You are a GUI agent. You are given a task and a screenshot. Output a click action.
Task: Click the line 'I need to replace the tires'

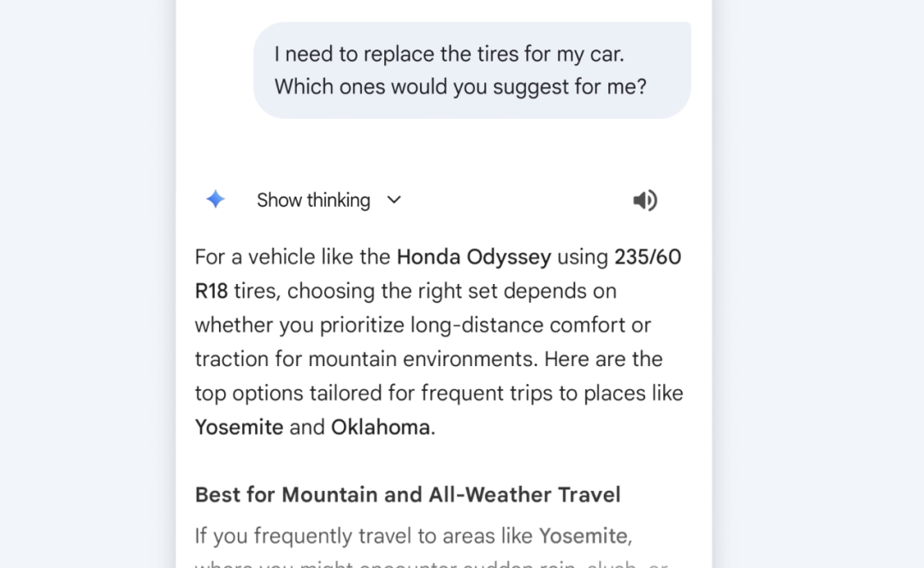point(449,54)
